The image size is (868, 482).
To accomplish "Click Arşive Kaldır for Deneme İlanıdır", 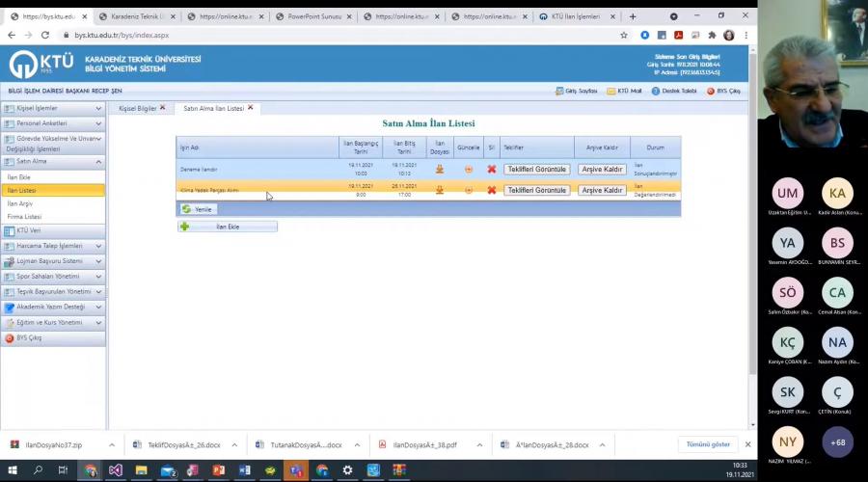I will [602, 169].
